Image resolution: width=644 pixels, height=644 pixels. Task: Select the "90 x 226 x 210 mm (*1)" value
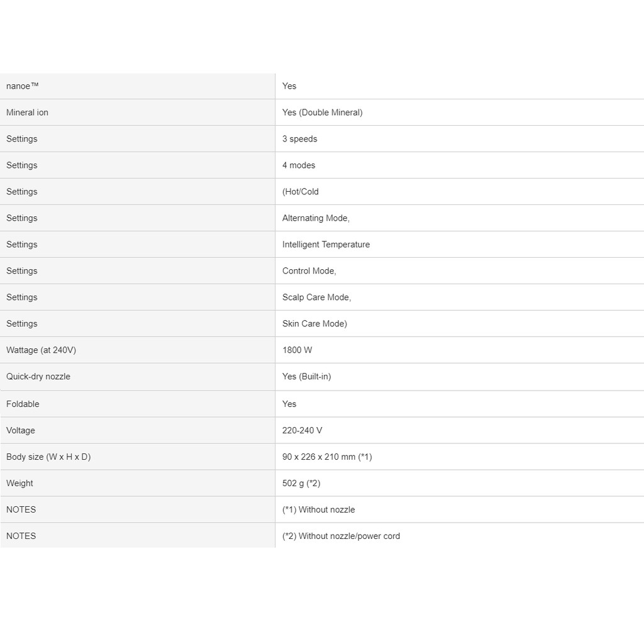[x=327, y=457]
